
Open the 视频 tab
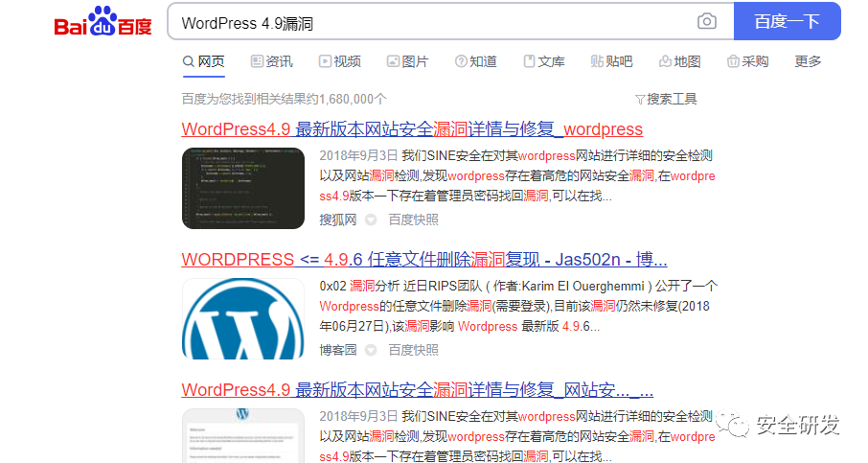point(340,61)
